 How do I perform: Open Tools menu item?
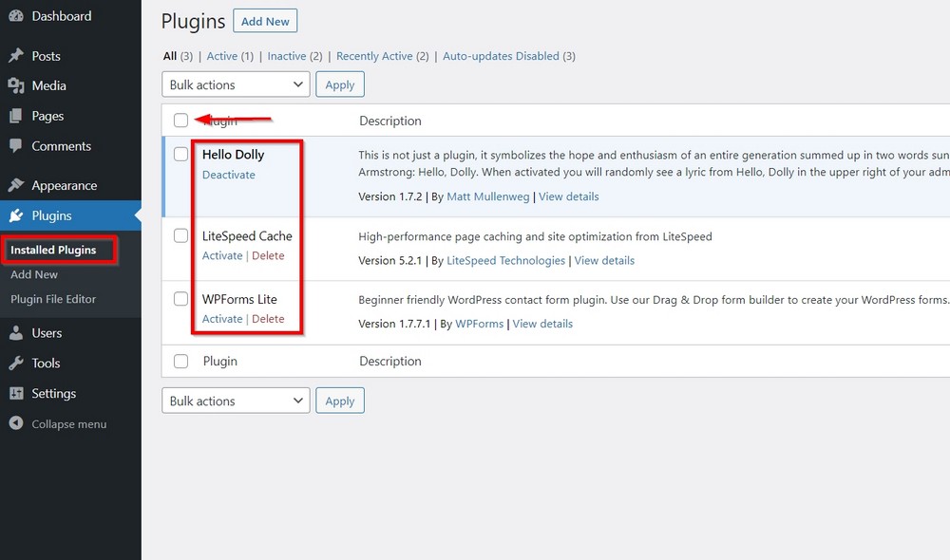point(46,364)
